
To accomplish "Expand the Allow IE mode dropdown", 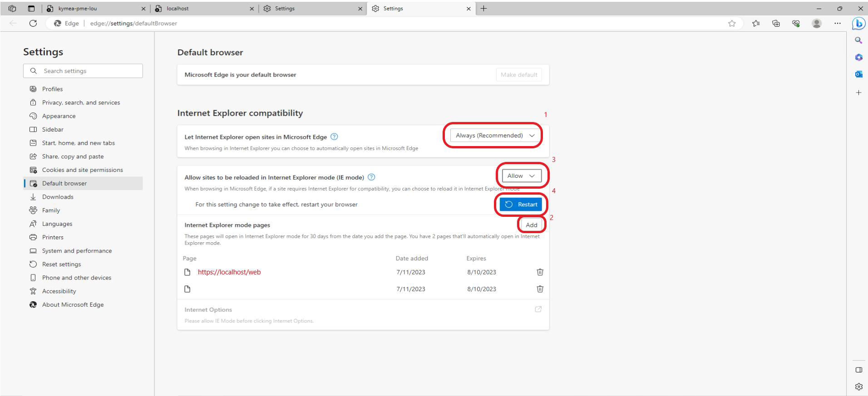I will point(522,176).
